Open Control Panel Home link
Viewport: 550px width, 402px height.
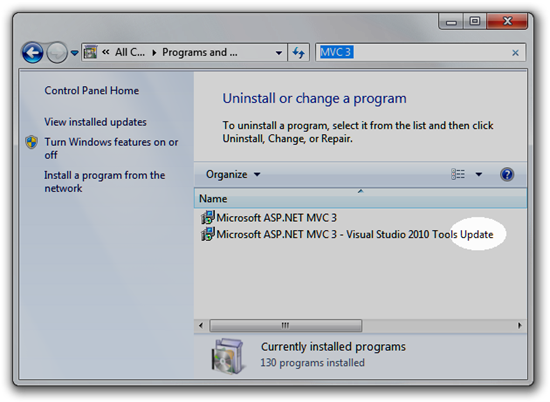coord(92,91)
